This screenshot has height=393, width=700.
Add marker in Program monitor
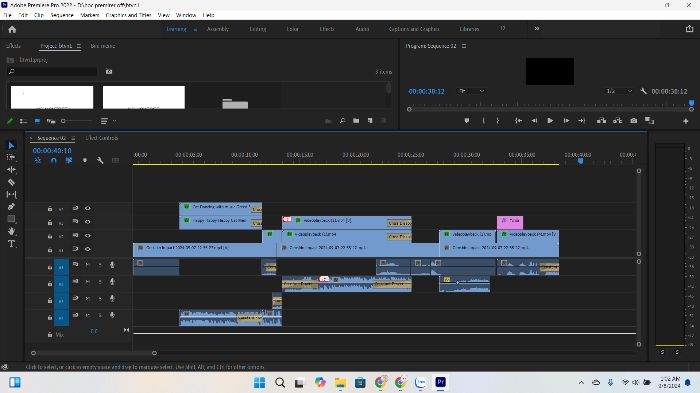[x=467, y=121]
